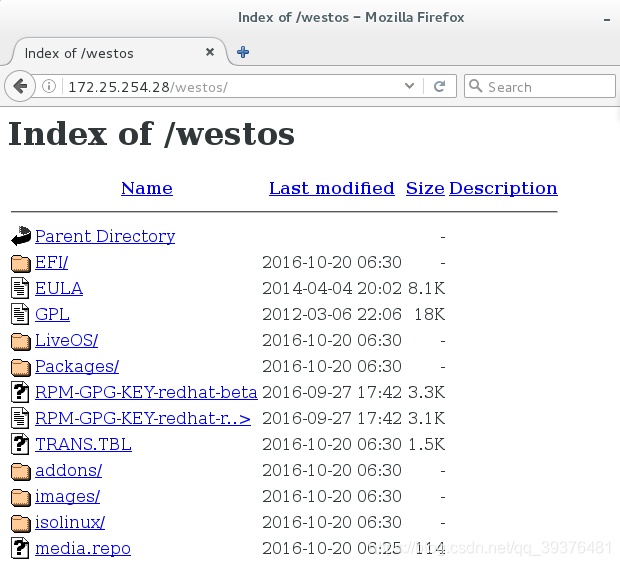The height and width of the screenshot is (566, 620).
Task: Click GPL size value 18K
Action: click(429, 314)
